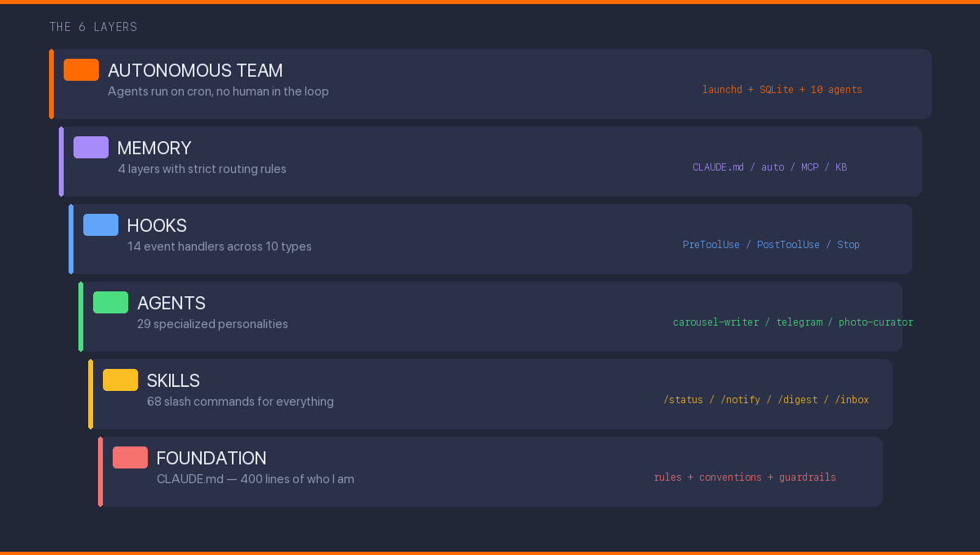Click the MCP memory routing link

pos(809,166)
